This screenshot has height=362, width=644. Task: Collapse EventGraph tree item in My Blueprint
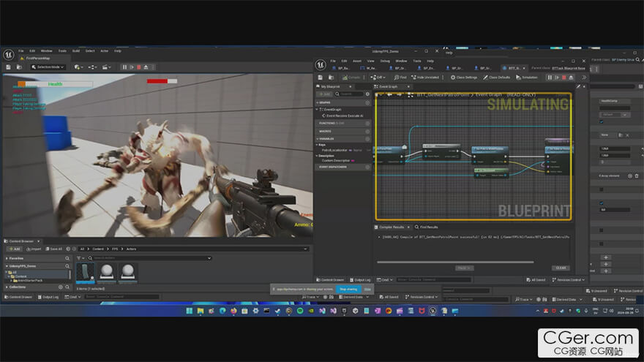(317, 110)
